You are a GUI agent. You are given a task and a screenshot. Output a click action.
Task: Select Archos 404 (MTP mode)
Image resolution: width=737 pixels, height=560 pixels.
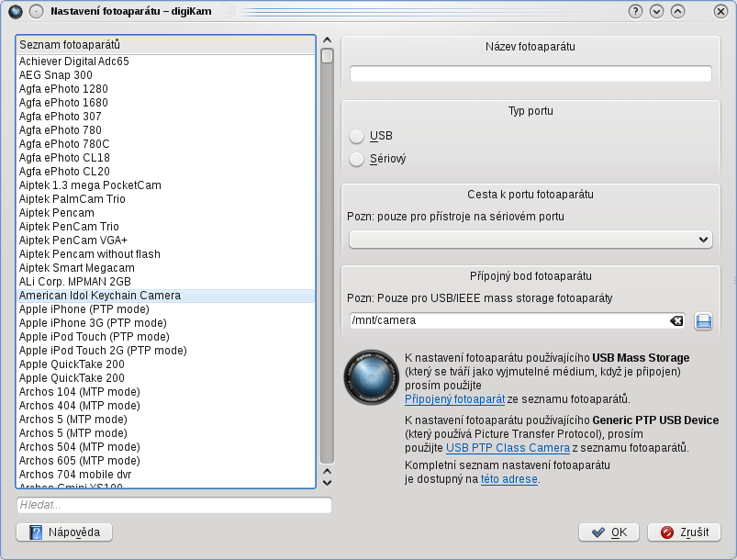coord(165,405)
